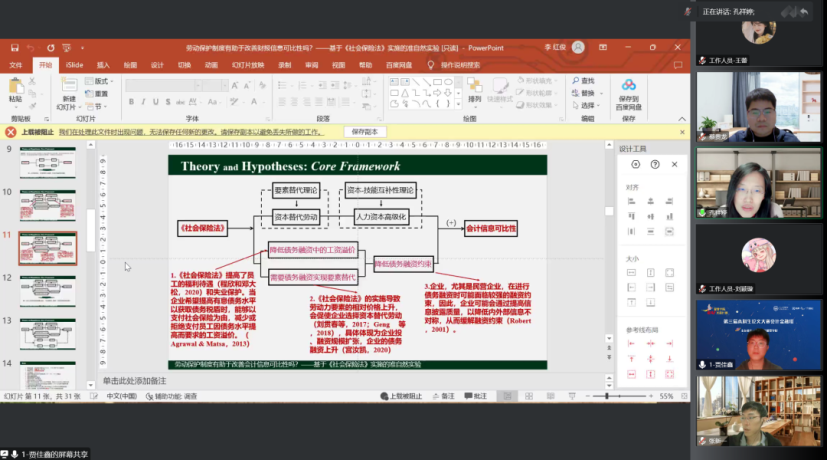Click the red upload-blocked error icon
The width and height of the screenshot is (827, 460).
11,131
